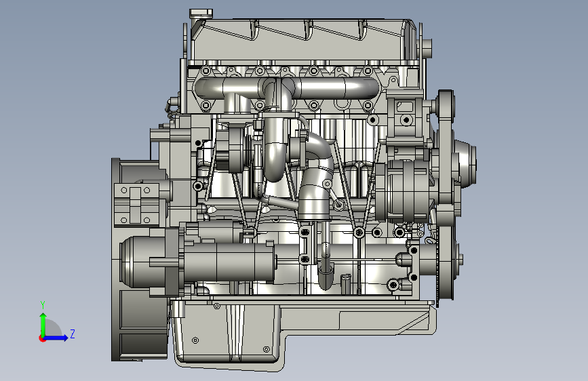Select the oil filler cap on top
588x381 pixels.
tap(201, 14)
